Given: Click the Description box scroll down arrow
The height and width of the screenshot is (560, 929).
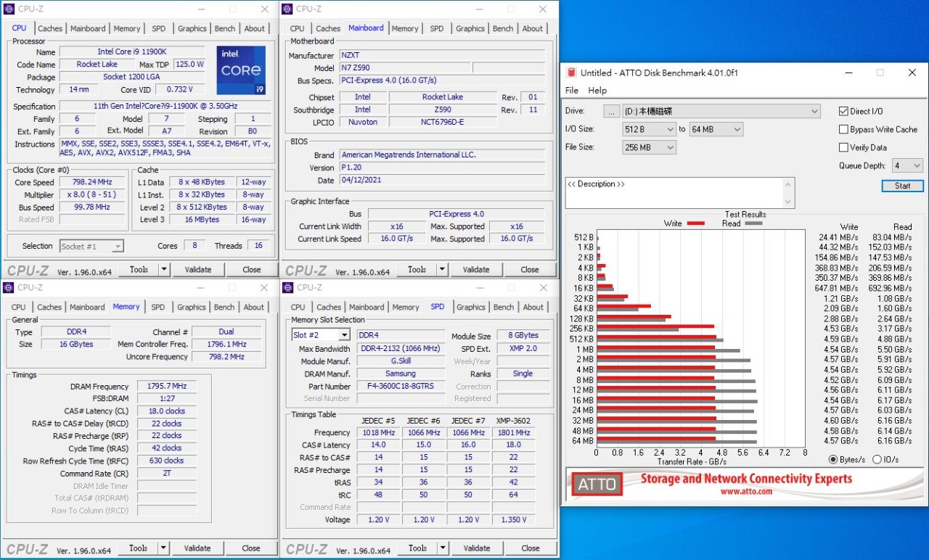Looking at the screenshot, I should [789, 202].
